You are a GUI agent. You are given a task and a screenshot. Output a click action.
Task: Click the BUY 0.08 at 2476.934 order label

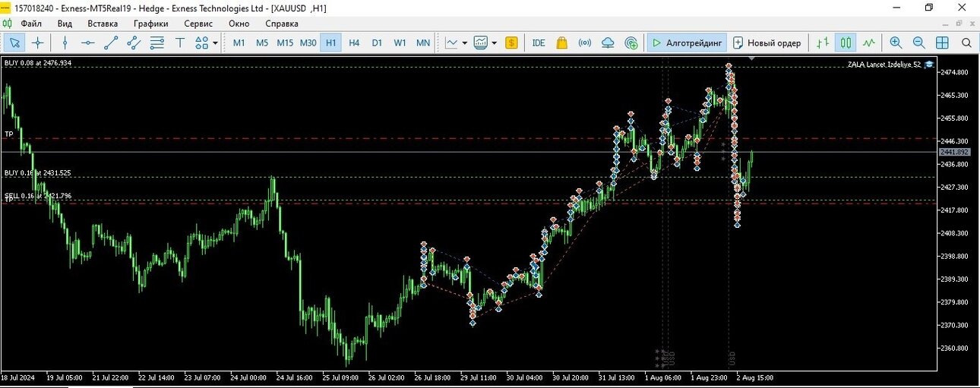(38, 63)
